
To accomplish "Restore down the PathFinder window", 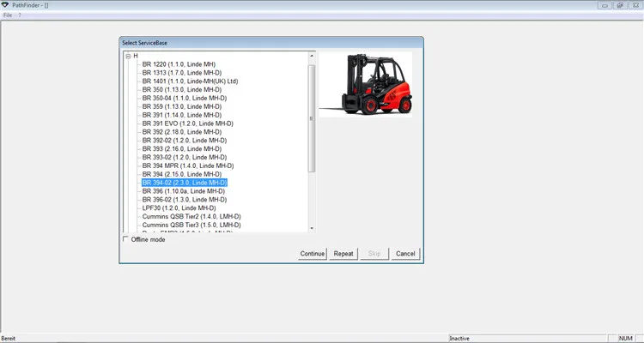I will (x=620, y=5).
